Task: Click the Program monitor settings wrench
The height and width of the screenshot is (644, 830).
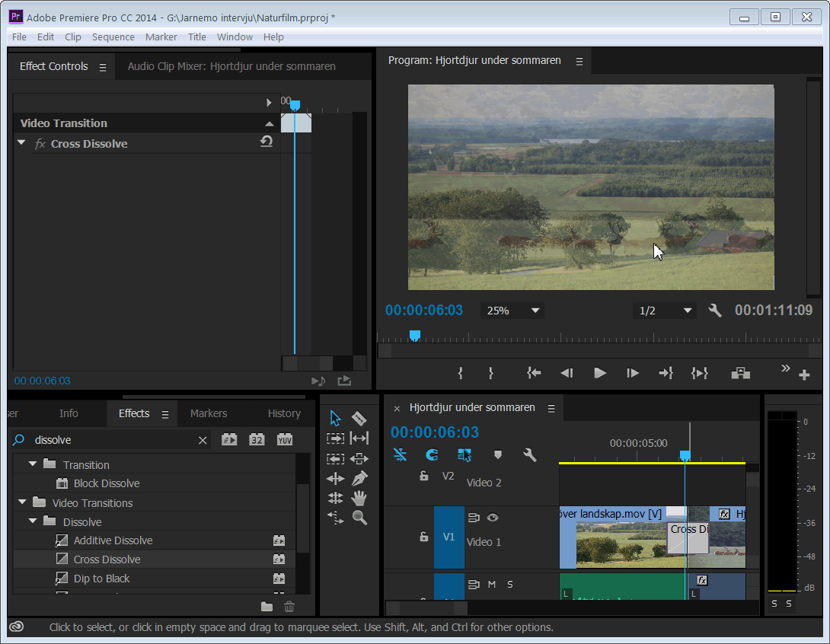Action: pos(714,311)
